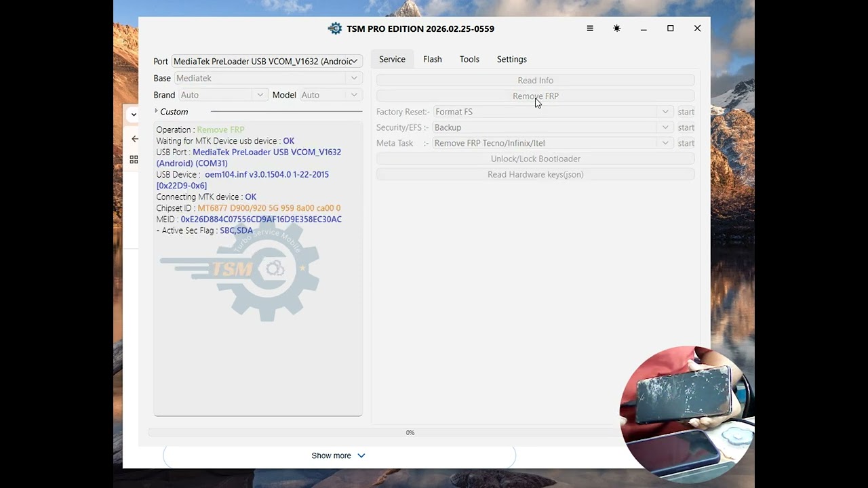
Task: Open the Brand dropdown set to Auto
Action: [223, 95]
